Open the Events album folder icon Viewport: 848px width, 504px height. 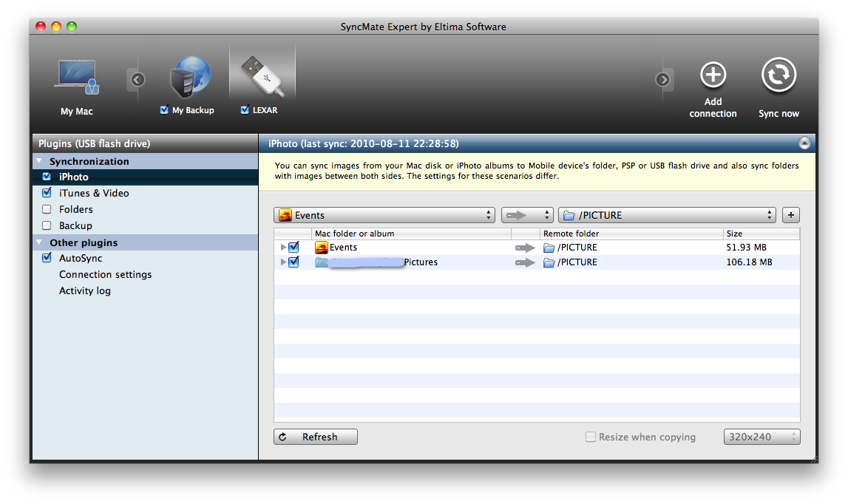click(x=323, y=247)
